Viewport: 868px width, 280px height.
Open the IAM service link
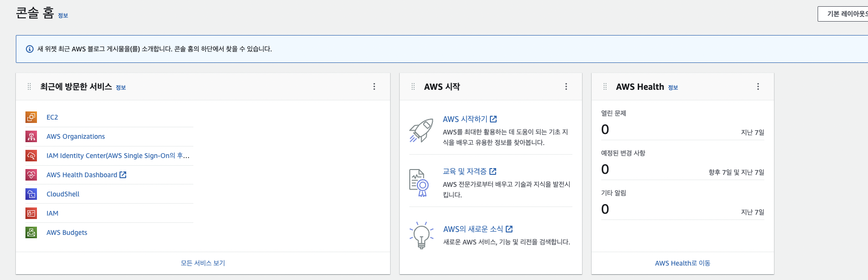pos(52,213)
